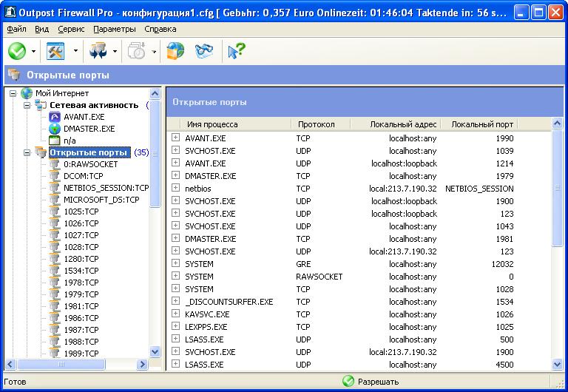Click the Открытые порты tree node icon
Screen dimensions: 568x392
click(x=41, y=152)
